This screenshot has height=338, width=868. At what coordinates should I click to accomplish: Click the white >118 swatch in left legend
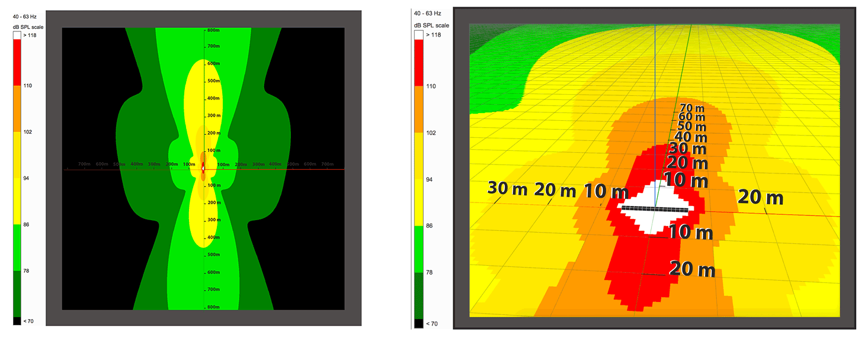pyautogui.click(x=17, y=35)
